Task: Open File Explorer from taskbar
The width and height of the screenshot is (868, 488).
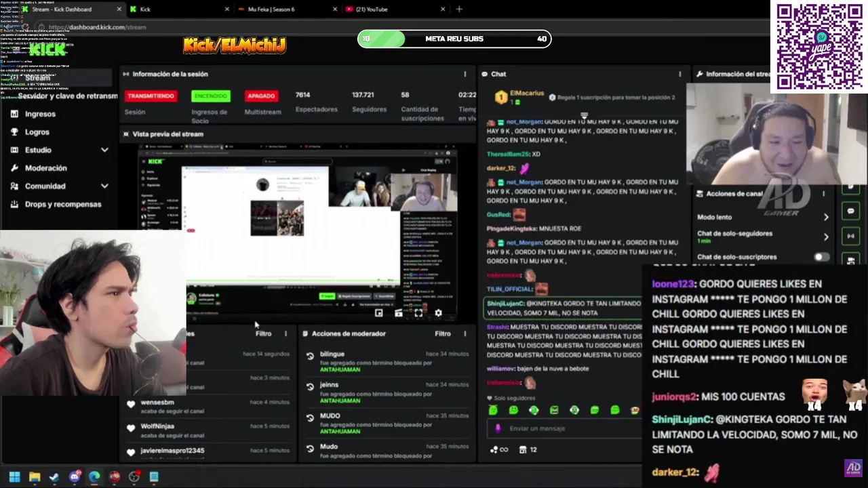Action: coord(35,477)
